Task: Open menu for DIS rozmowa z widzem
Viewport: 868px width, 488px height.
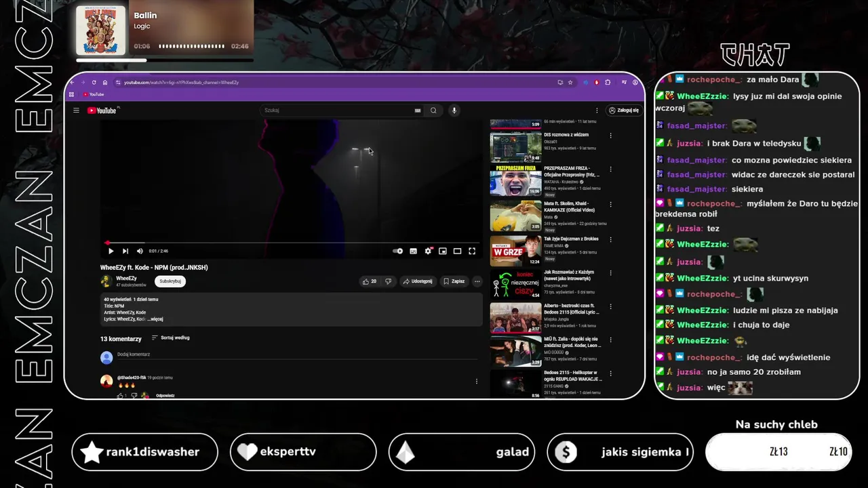Action: pyautogui.click(x=610, y=136)
